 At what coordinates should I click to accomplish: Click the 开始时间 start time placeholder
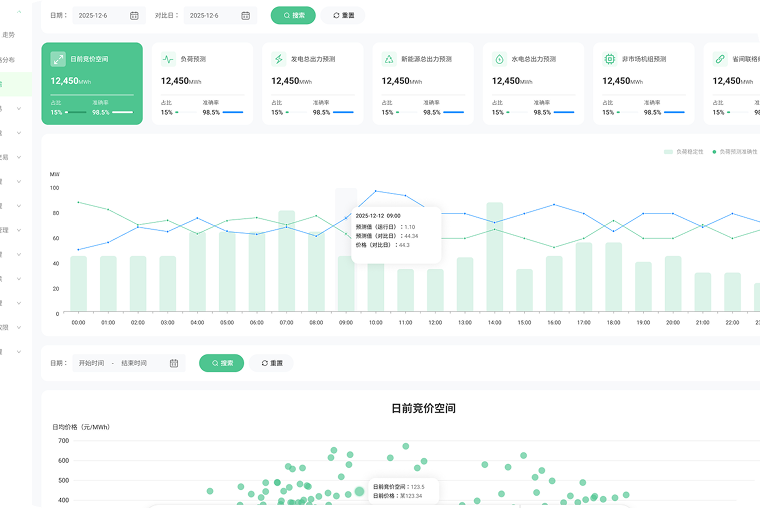pyautogui.click(x=92, y=363)
